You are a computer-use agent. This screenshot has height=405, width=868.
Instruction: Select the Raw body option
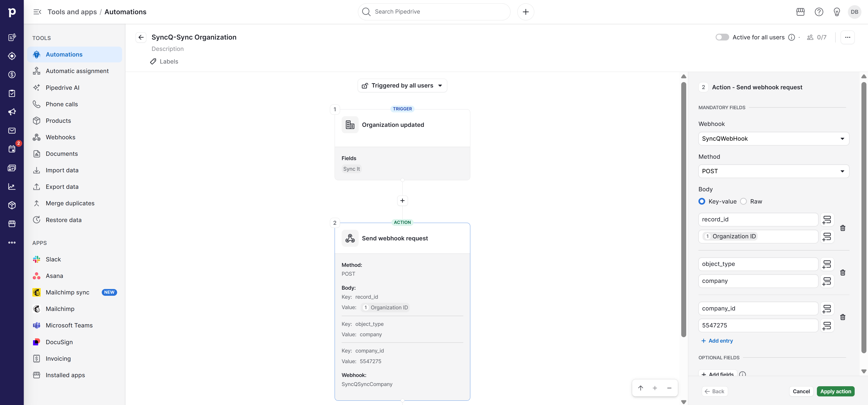click(743, 201)
